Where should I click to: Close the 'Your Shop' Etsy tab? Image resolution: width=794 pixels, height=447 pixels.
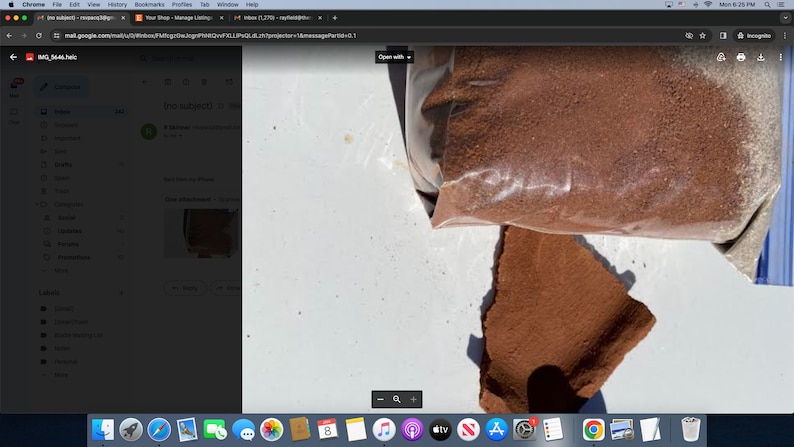221,18
